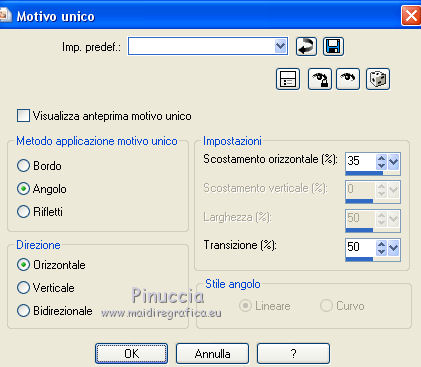
Task: Open the Imp. predef. presets dropdown
Action: point(280,46)
